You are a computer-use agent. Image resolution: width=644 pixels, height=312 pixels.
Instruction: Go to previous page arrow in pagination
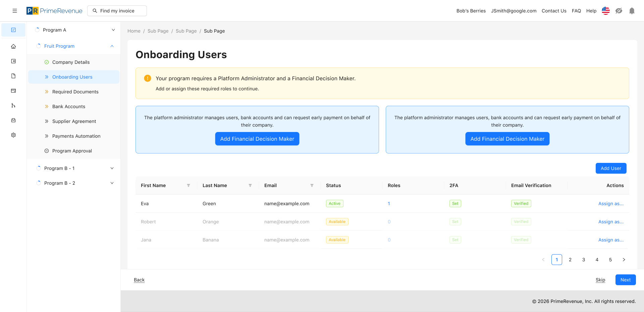coord(543,260)
